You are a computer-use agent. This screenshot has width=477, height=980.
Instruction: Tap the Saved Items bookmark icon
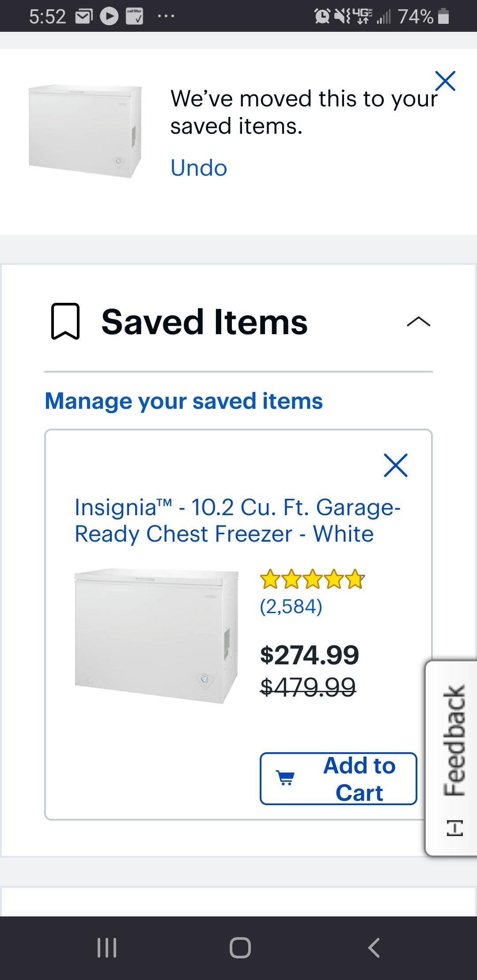65,321
